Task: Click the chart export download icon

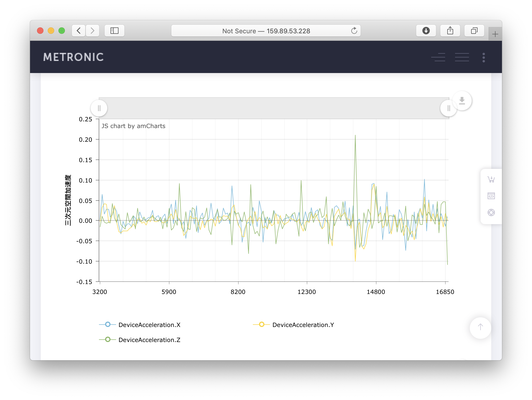Action: (x=462, y=101)
